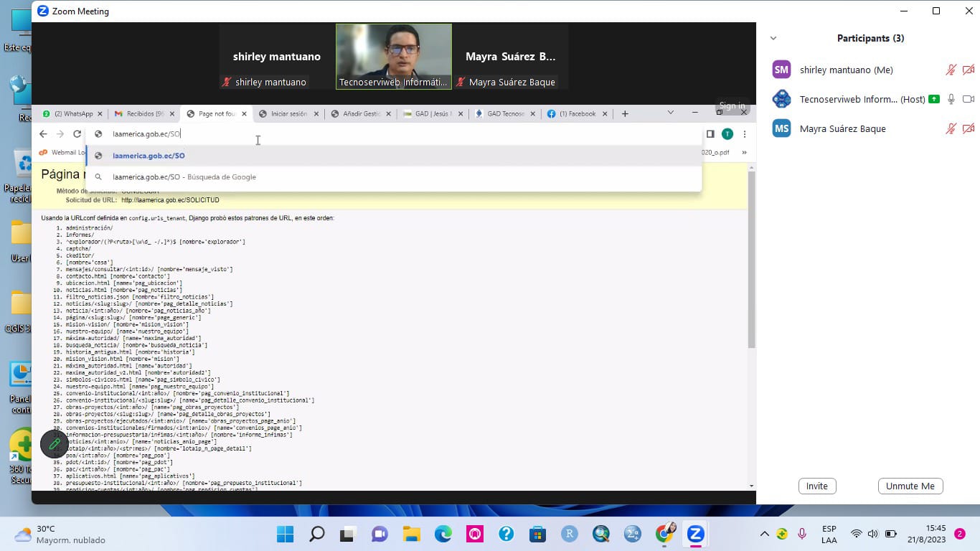The width and height of the screenshot is (980, 551).
Task: Open Windows Start menu
Action: pyautogui.click(x=285, y=534)
